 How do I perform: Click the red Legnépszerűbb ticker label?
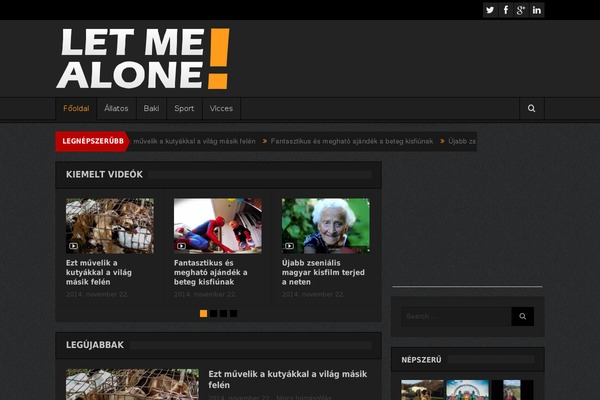click(x=93, y=141)
